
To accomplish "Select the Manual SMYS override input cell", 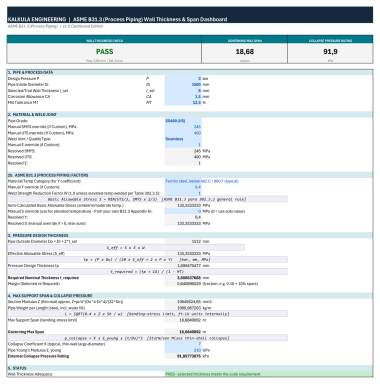I will click(x=183, y=127).
